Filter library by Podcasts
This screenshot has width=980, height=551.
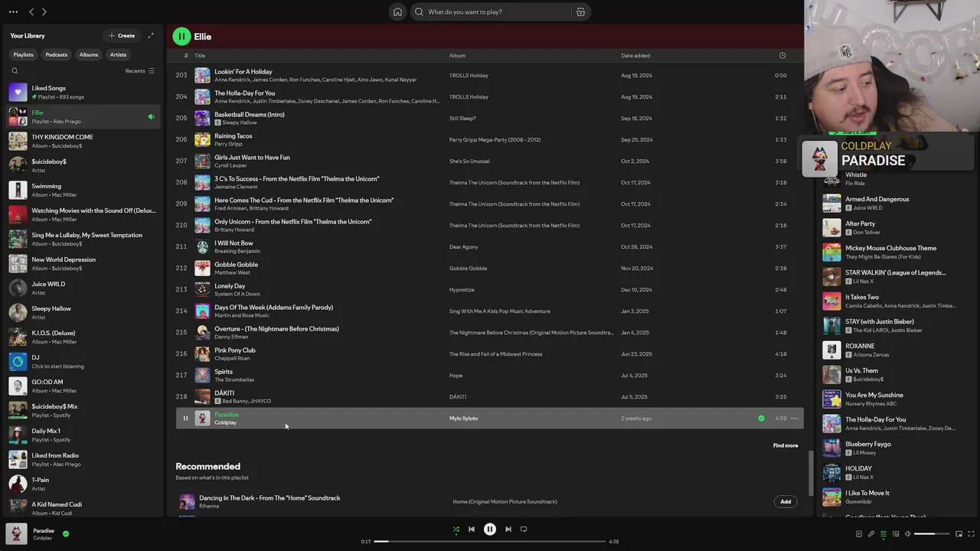[x=56, y=54]
